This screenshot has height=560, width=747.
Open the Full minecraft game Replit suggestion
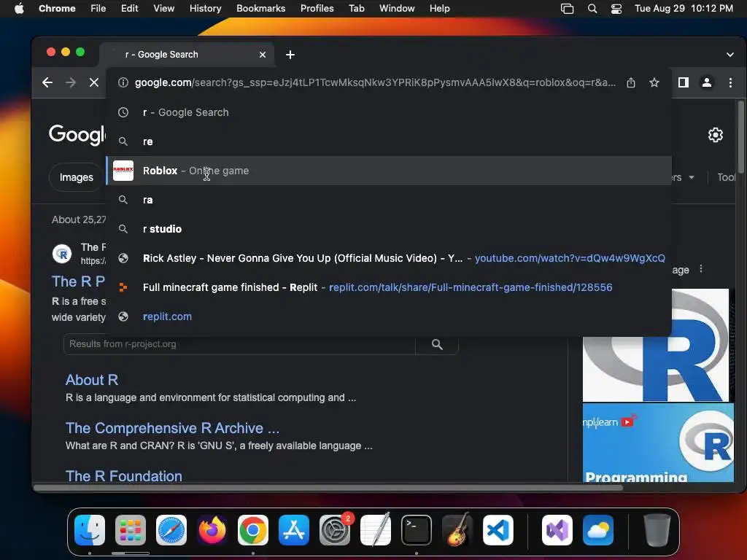point(389,287)
